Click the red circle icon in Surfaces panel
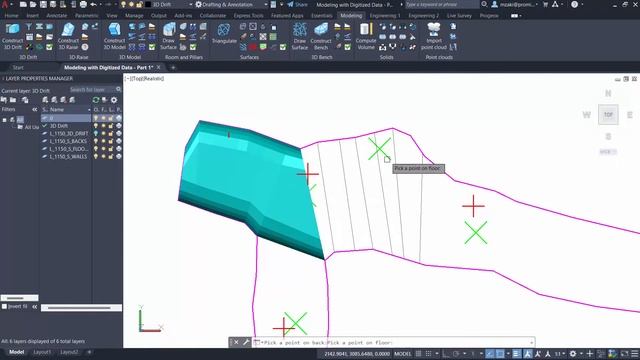The height and width of the screenshot is (360, 640). tap(253, 47)
